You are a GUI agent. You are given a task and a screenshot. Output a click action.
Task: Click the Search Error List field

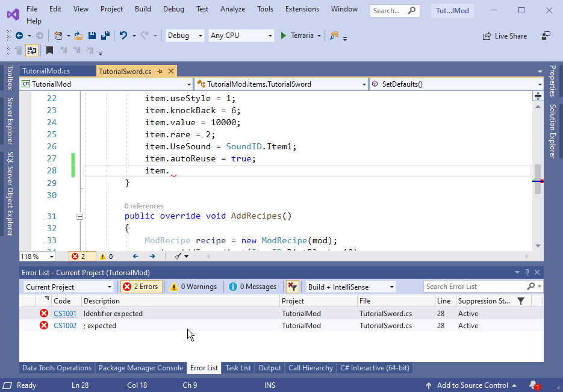(x=474, y=287)
